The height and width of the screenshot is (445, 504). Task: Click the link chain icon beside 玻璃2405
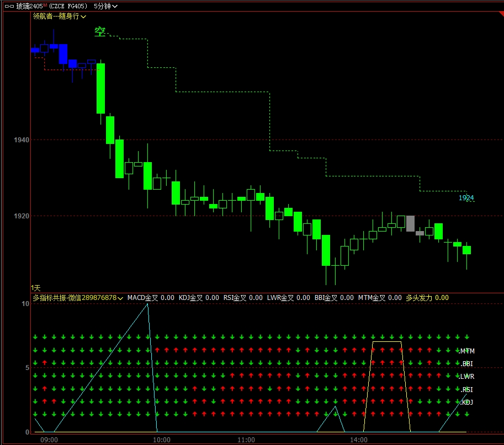[x=8, y=6]
